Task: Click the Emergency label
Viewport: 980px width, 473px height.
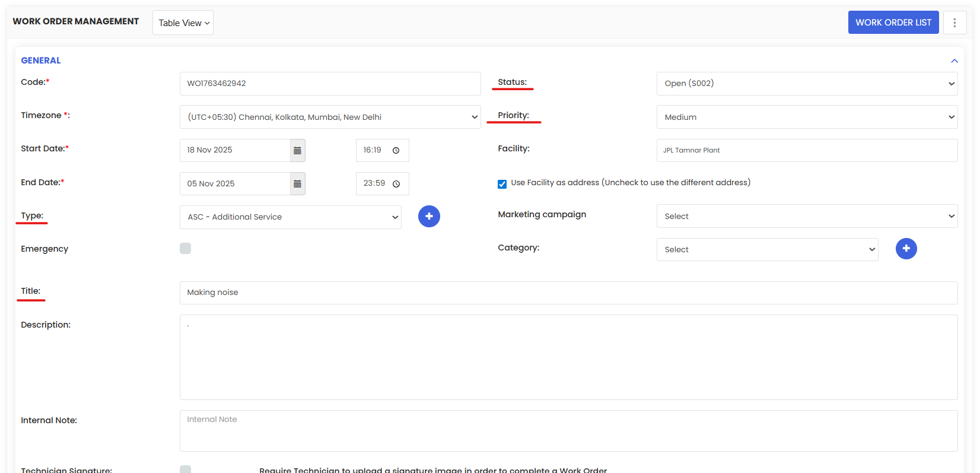Action: (x=44, y=249)
